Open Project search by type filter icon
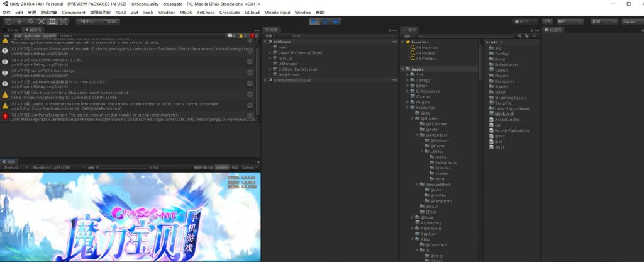Image resolution: width=644 pixels, height=262 pixels. tap(519, 36)
